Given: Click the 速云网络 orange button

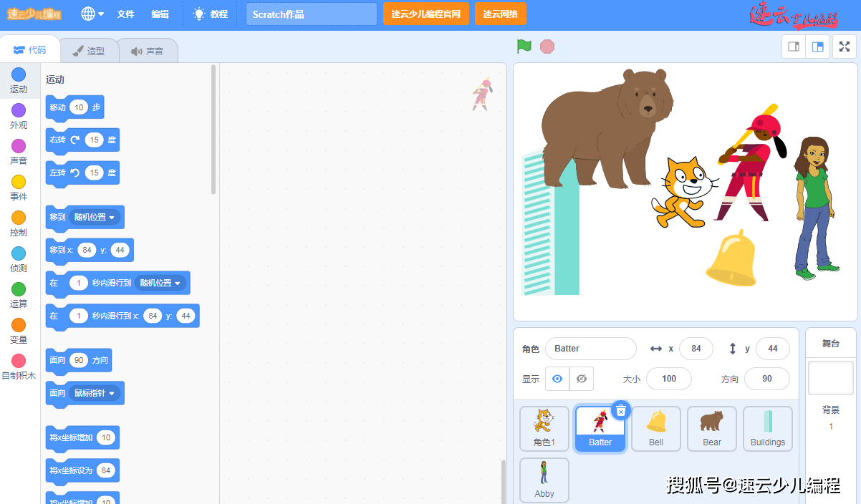Looking at the screenshot, I should [x=500, y=14].
